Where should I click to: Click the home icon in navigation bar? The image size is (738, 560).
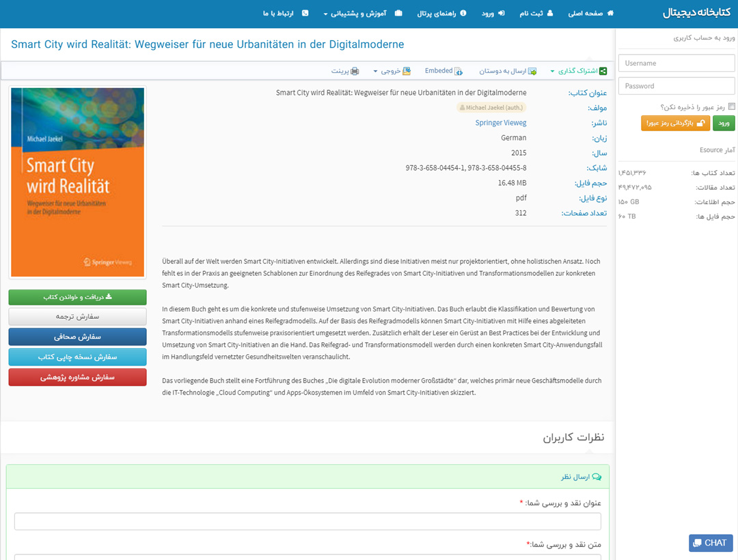[x=610, y=13]
